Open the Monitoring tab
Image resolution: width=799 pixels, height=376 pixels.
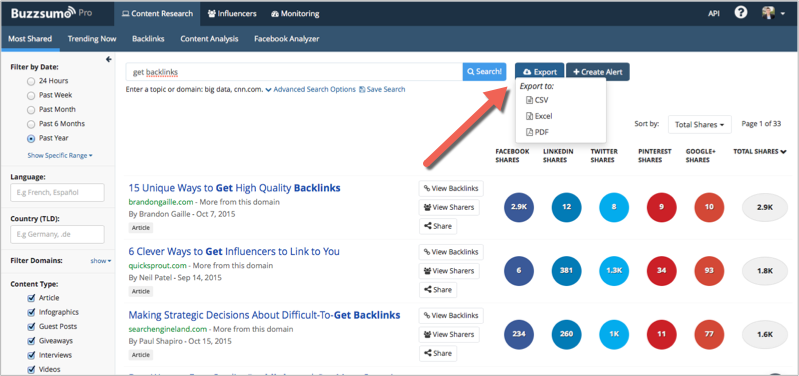click(x=295, y=14)
